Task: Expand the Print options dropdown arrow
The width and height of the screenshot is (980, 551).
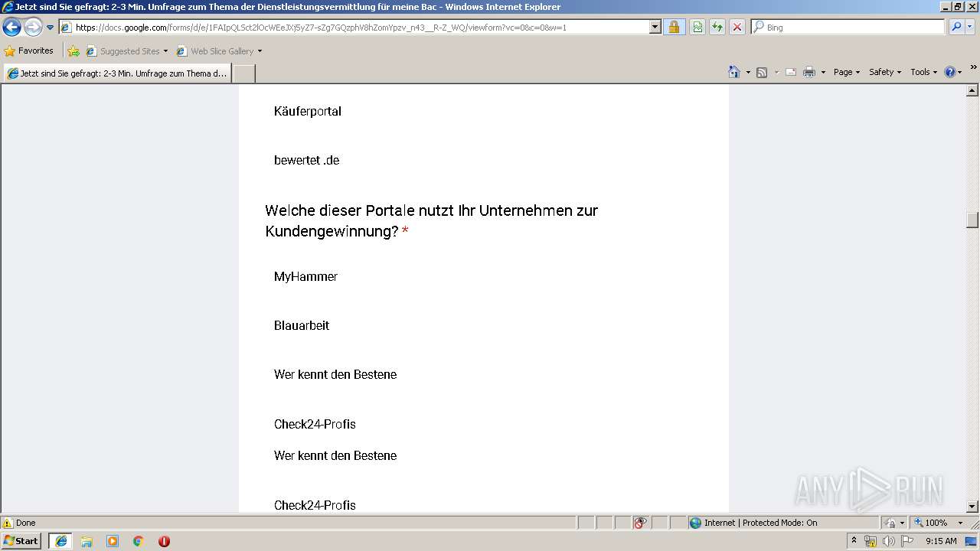Action: point(823,72)
